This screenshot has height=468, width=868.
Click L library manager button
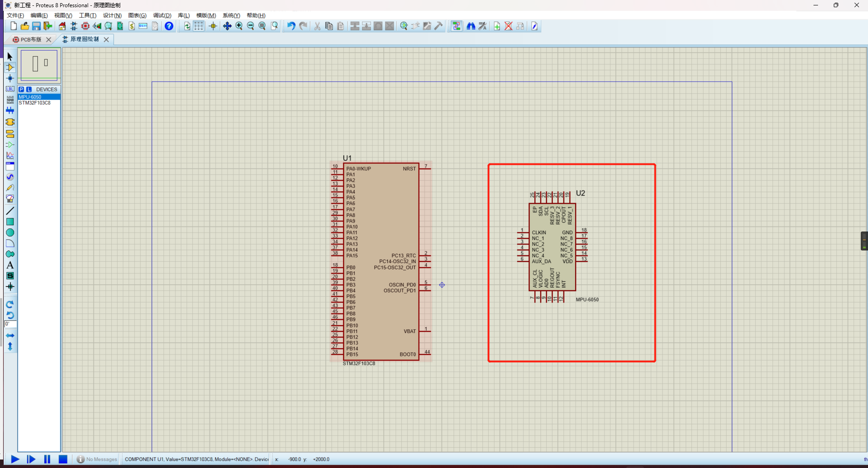click(29, 89)
